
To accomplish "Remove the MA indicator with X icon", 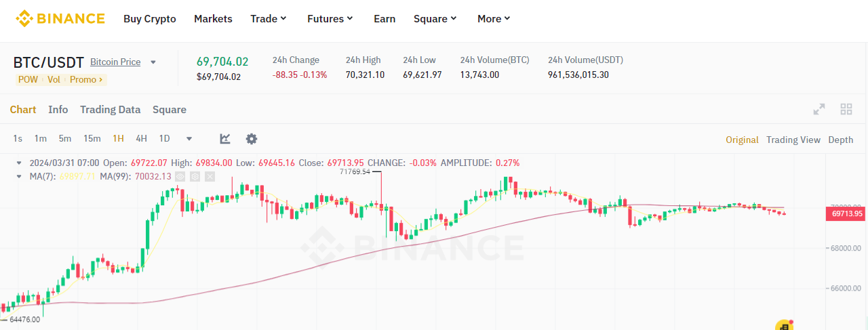I will (x=210, y=176).
